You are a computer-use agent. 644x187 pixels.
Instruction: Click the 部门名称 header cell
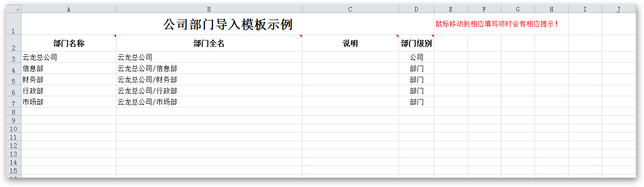(x=69, y=44)
